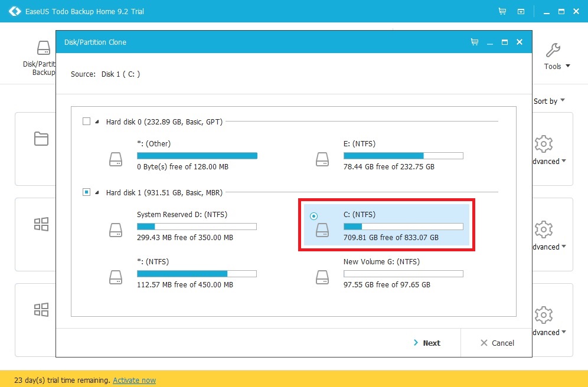Image resolution: width=588 pixels, height=387 pixels.
Task: Click '78.44 GB free of 232.75 GB' text
Action: coord(389,167)
